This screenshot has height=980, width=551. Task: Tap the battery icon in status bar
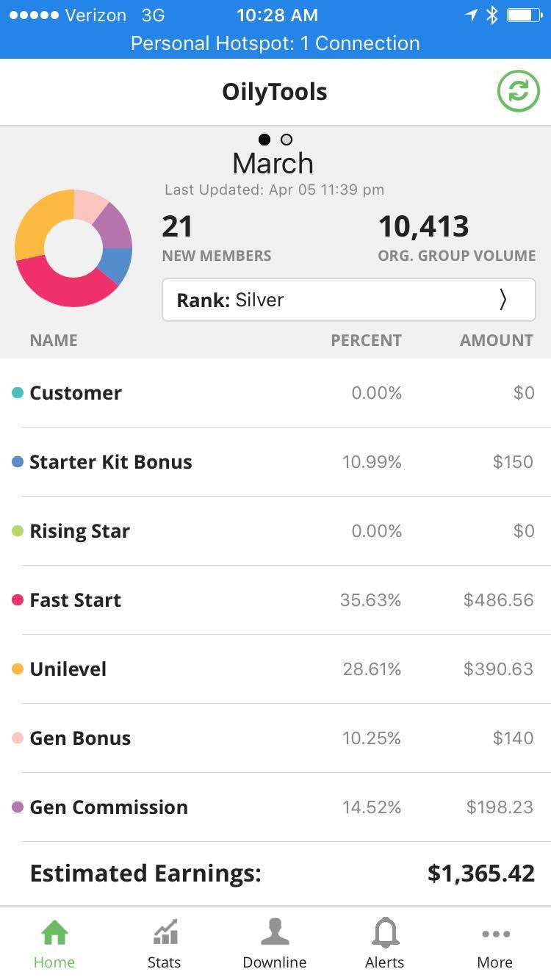(525, 15)
